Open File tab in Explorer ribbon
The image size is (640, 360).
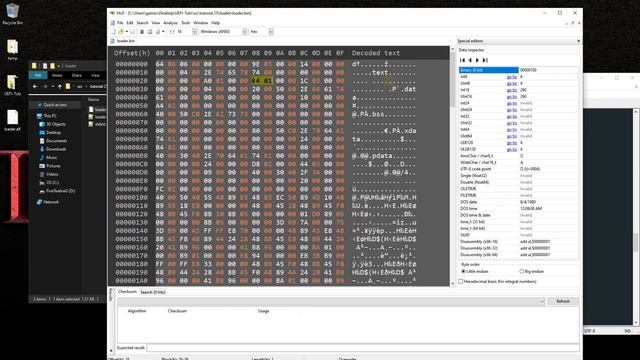pyautogui.click(x=38, y=76)
